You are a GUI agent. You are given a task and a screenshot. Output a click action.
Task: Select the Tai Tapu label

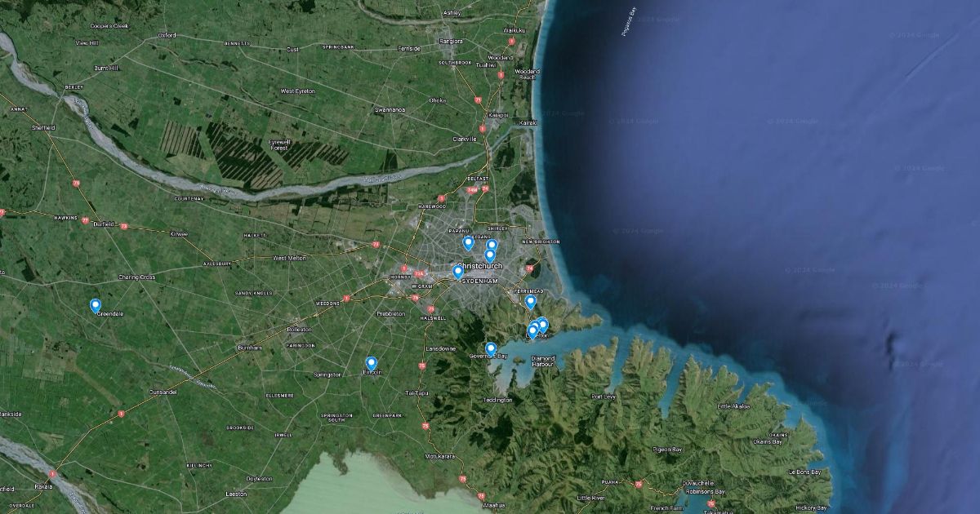[416, 392]
